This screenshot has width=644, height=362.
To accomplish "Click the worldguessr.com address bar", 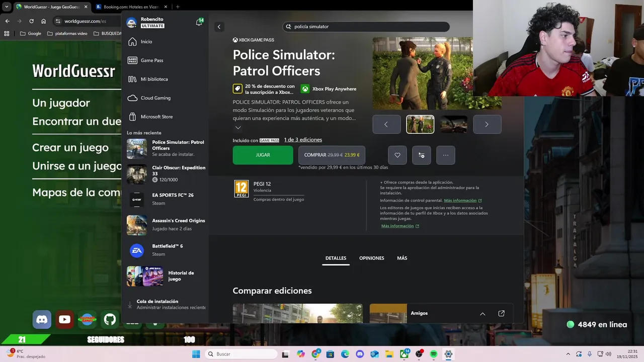I will click(86, 21).
